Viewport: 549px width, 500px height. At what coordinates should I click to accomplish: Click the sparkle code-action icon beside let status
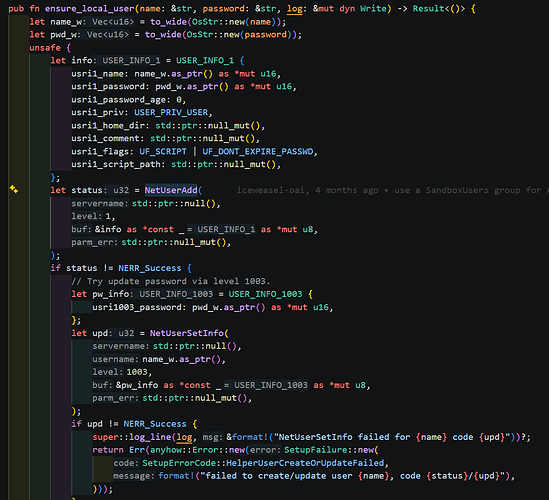[14, 189]
